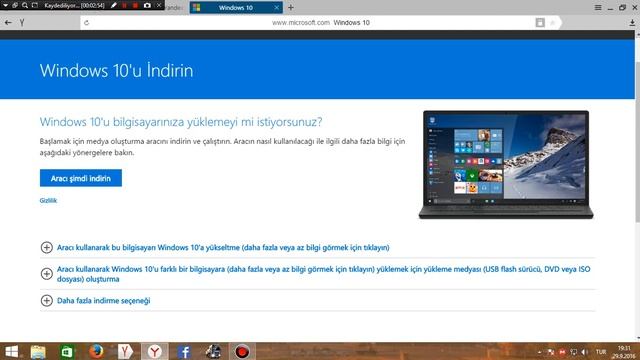Pause the screen recording
This screenshot has width=640, height=360.
point(124,5)
